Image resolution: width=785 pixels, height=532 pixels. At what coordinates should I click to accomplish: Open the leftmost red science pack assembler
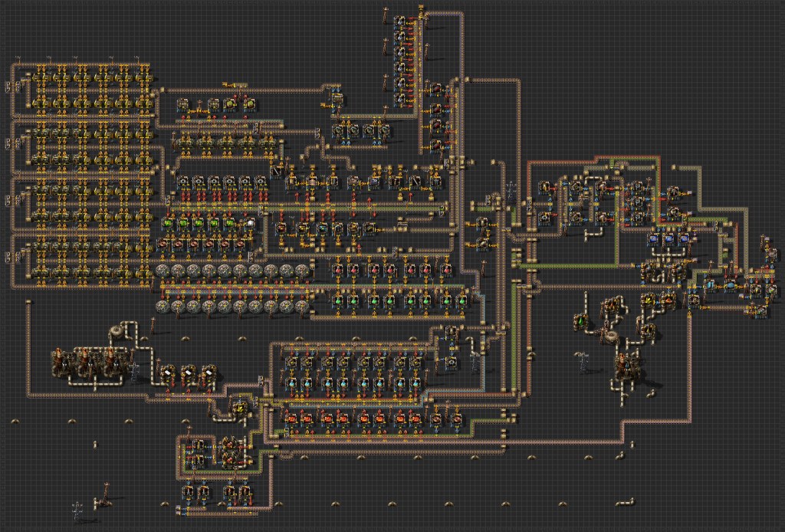click(337, 270)
